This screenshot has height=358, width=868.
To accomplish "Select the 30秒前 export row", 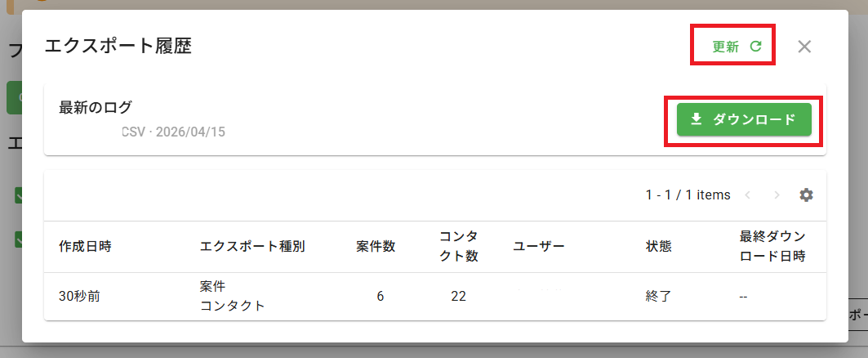I will 80,297.
